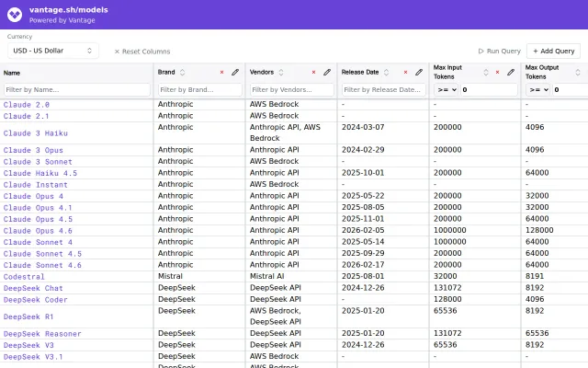
Task: Remove the Vendors column with red x
Action: pyautogui.click(x=313, y=72)
